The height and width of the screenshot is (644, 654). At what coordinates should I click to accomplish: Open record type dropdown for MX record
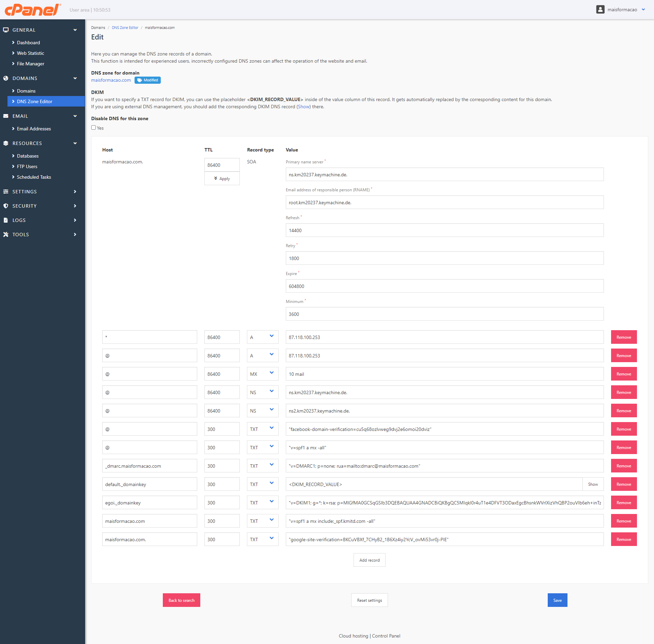point(262,374)
